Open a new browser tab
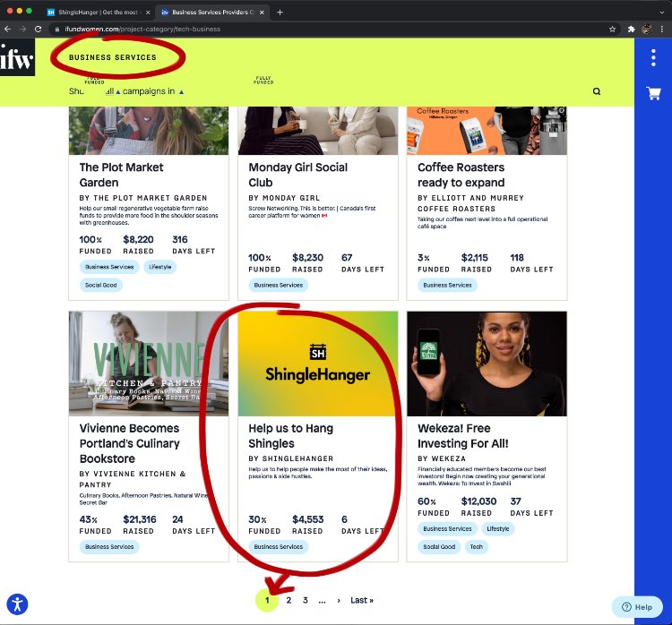The width and height of the screenshot is (672, 625). tap(280, 13)
